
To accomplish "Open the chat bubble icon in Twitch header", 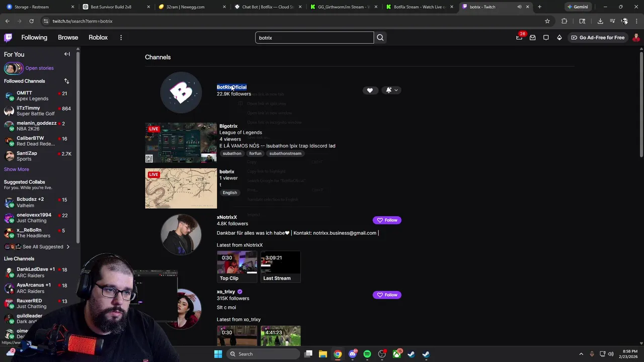I will (546, 38).
